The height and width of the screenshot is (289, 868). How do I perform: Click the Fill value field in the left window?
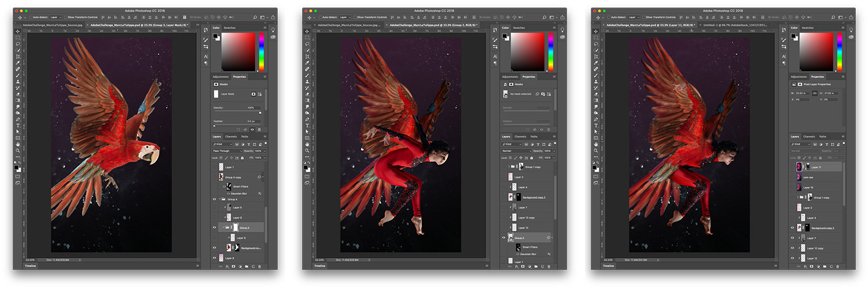click(x=258, y=158)
